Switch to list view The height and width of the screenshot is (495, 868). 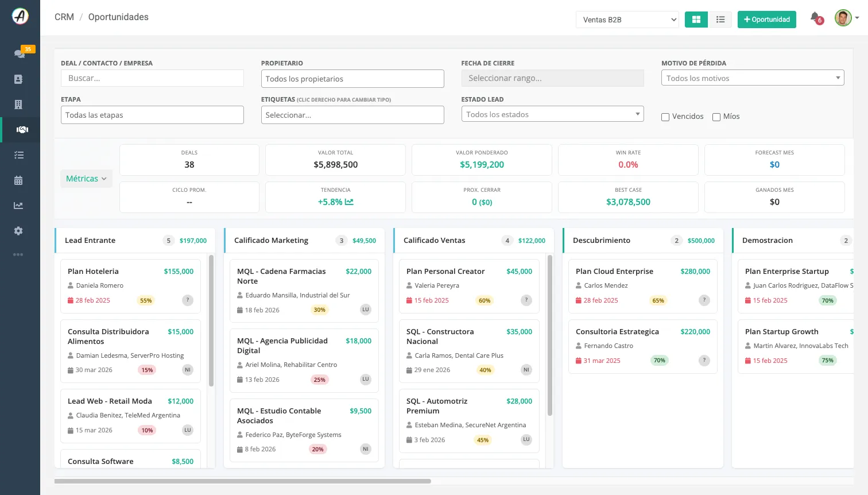tap(720, 20)
